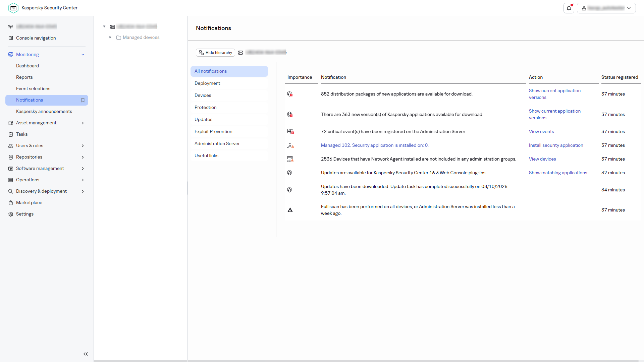Open the View events link
The image size is (644, 362).
point(541,132)
